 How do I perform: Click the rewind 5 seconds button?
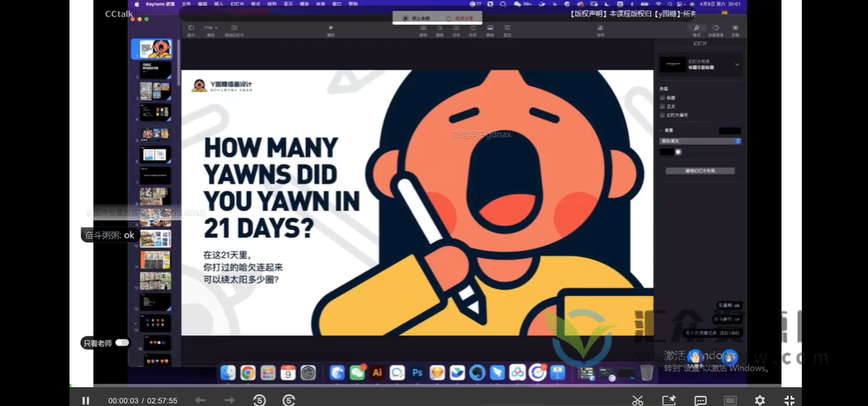(259, 400)
